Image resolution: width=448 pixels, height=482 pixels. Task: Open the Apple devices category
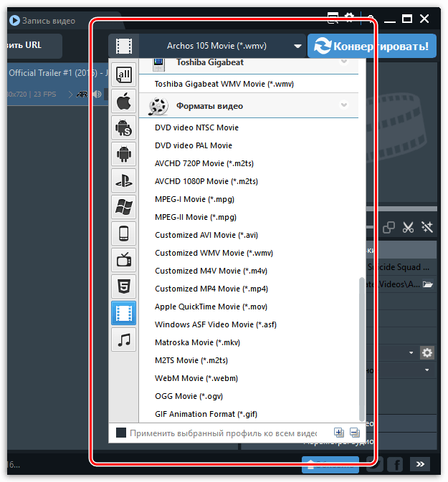click(x=124, y=101)
